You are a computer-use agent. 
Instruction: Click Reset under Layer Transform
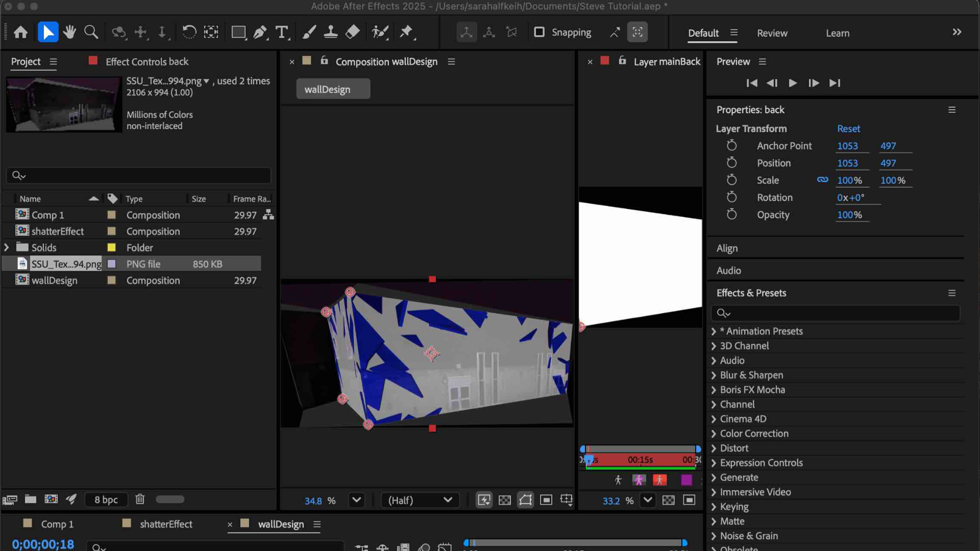848,129
